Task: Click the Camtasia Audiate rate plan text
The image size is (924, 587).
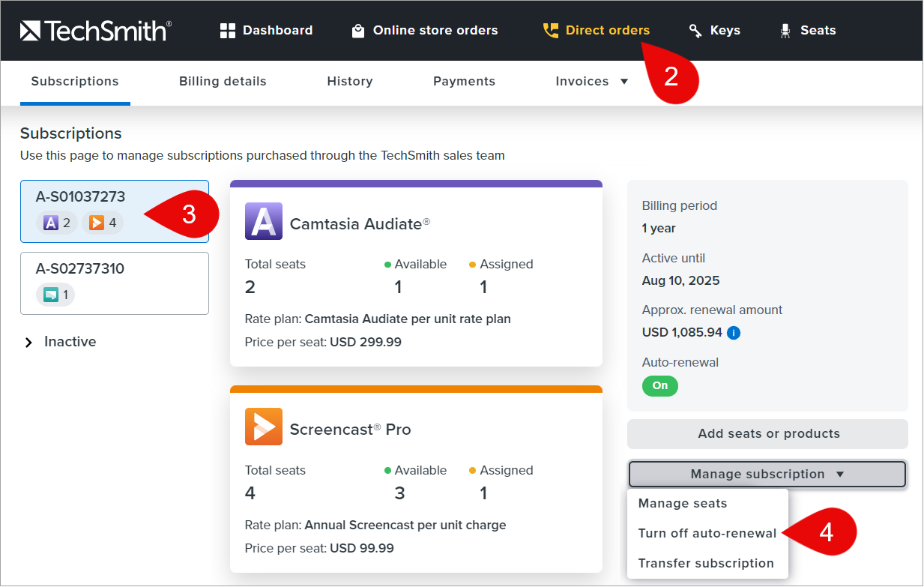Action: [x=408, y=319]
